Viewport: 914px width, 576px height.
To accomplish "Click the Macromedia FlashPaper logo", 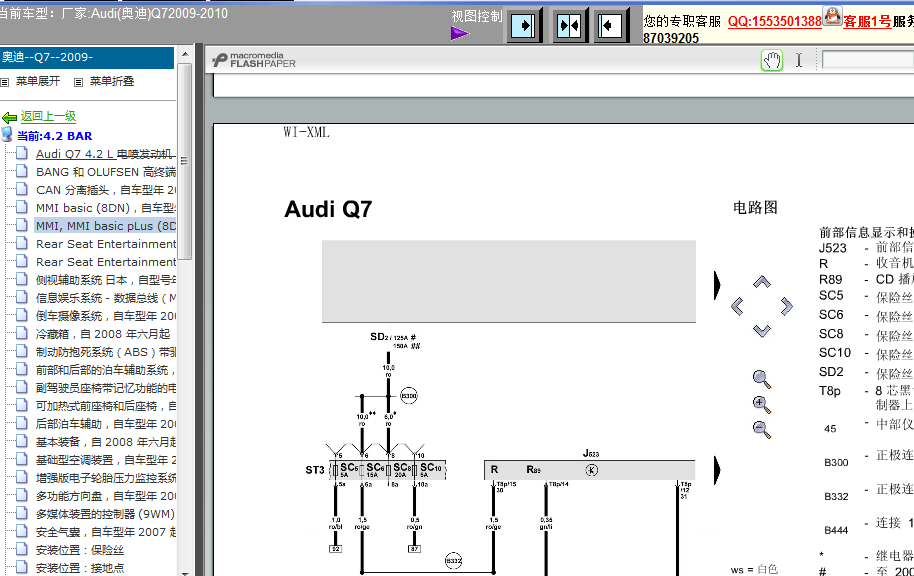I will pyautogui.click(x=254, y=59).
